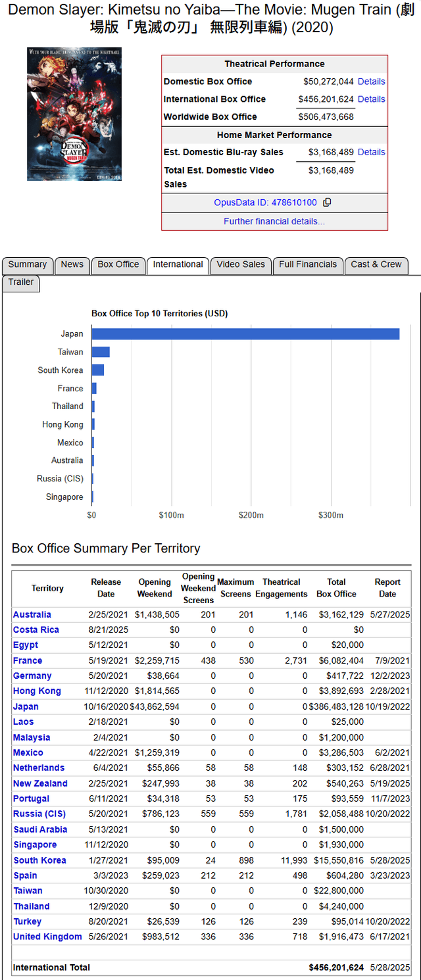Switch to the News tab
Image resolution: width=421 pixels, height=980 pixels.
(x=72, y=264)
